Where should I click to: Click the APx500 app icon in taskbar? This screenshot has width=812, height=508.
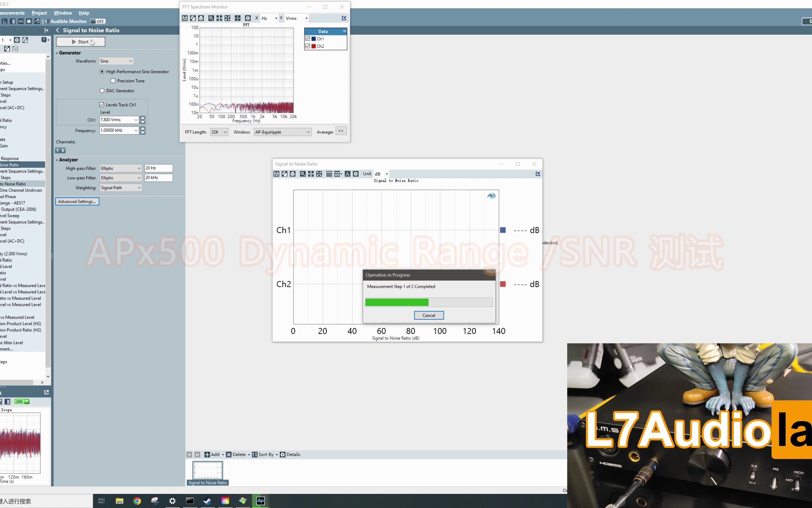click(260, 501)
